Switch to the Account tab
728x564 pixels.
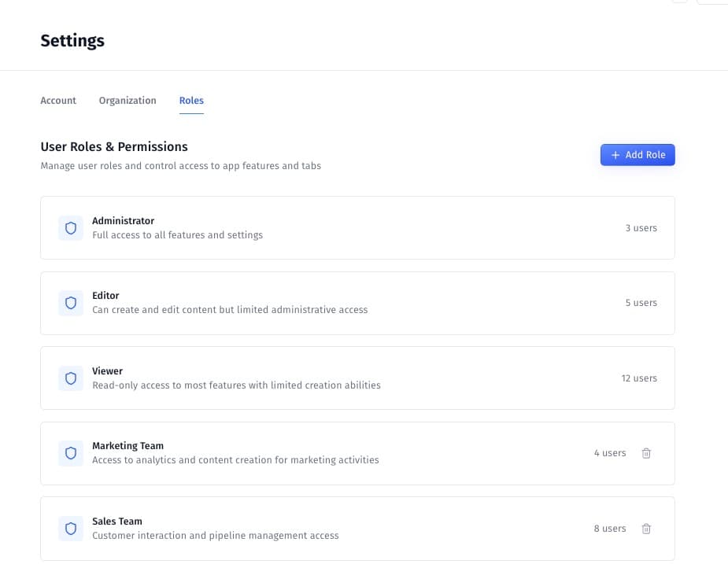[x=58, y=101]
